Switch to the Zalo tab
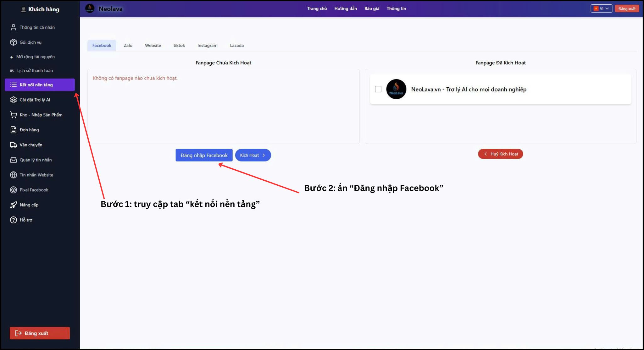The image size is (644, 350). click(128, 45)
